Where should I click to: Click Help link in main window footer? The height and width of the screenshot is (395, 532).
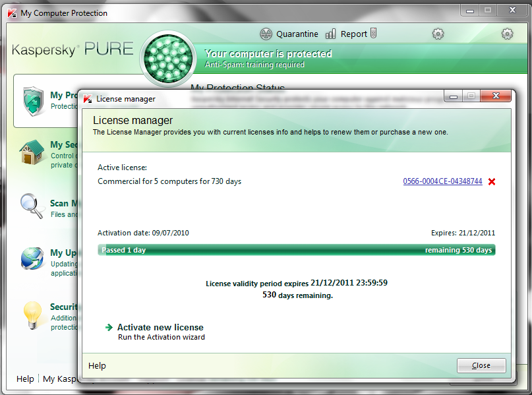(25, 379)
